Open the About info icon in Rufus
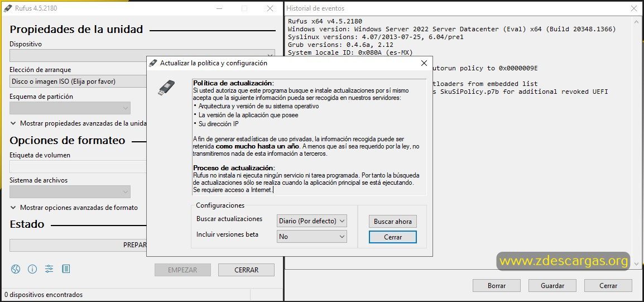 tap(32, 269)
